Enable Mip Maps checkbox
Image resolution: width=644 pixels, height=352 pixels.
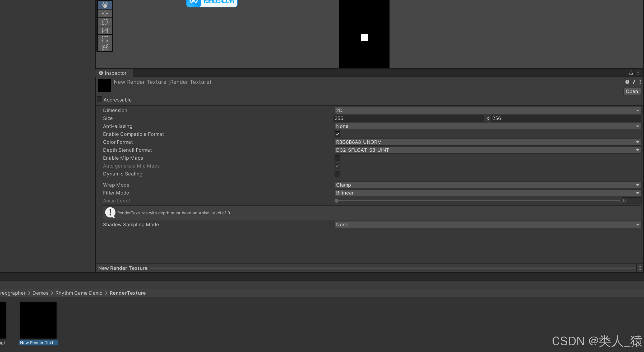[x=337, y=158]
